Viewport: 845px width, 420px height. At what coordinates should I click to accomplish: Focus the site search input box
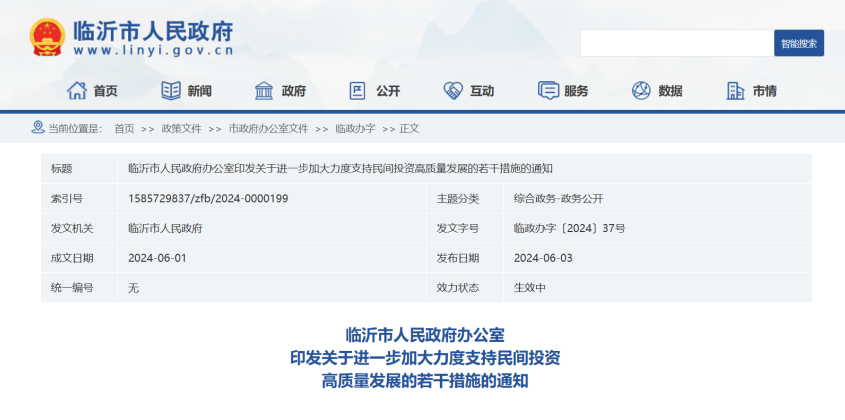point(677,43)
